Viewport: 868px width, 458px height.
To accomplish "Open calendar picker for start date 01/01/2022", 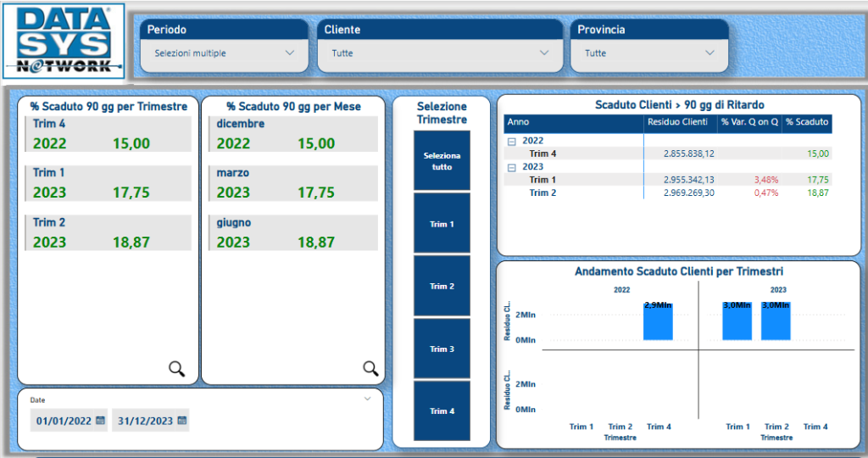I will (x=100, y=420).
